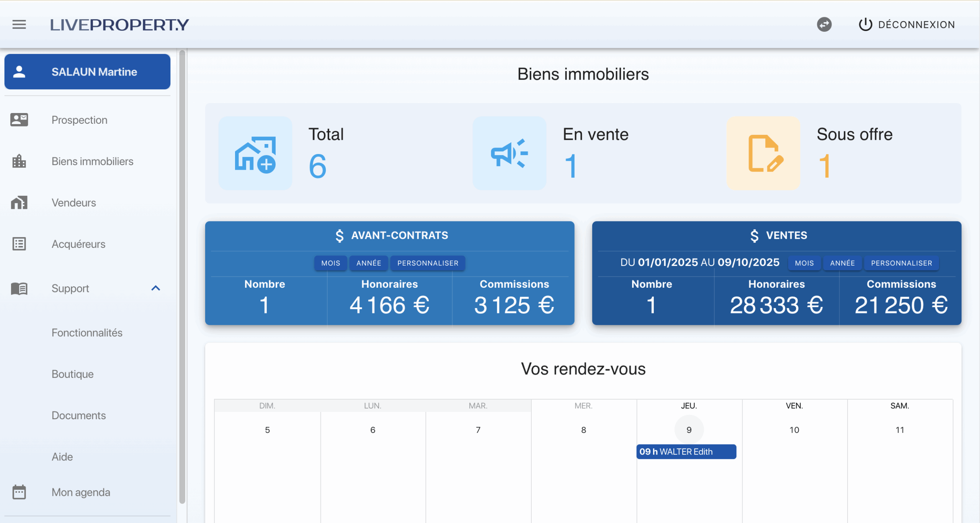
Task: Open Boutique in the sidebar
Action: click(73, 374)
